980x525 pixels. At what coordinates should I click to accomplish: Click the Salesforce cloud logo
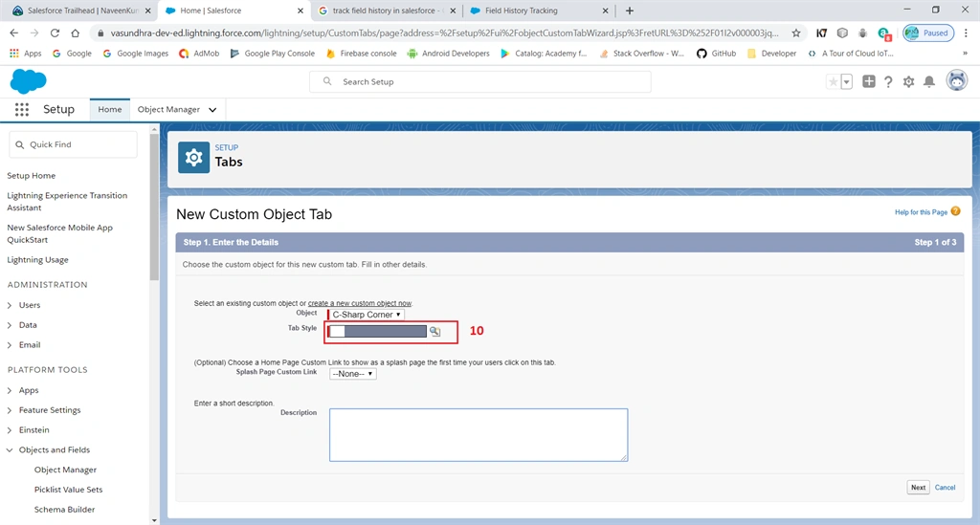[x=28, y=82]
